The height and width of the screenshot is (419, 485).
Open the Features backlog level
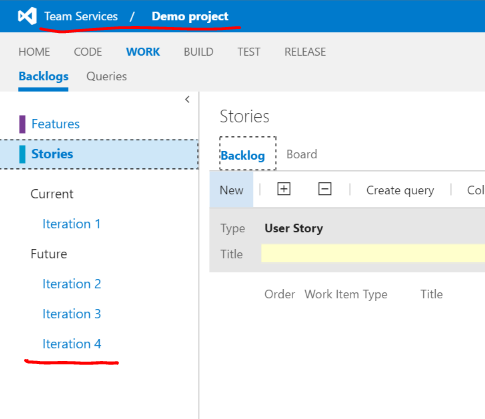click(55, 124)
